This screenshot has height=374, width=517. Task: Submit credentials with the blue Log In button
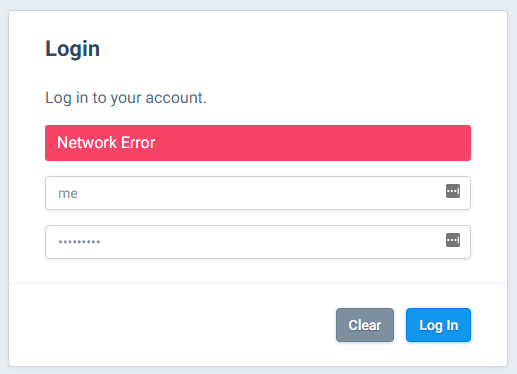click(x=438, y=325)
